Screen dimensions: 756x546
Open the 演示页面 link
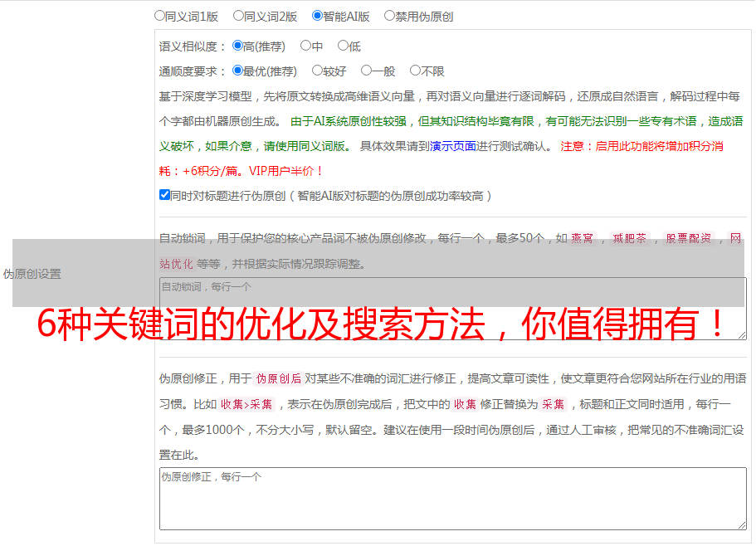[x=453, y=146]
